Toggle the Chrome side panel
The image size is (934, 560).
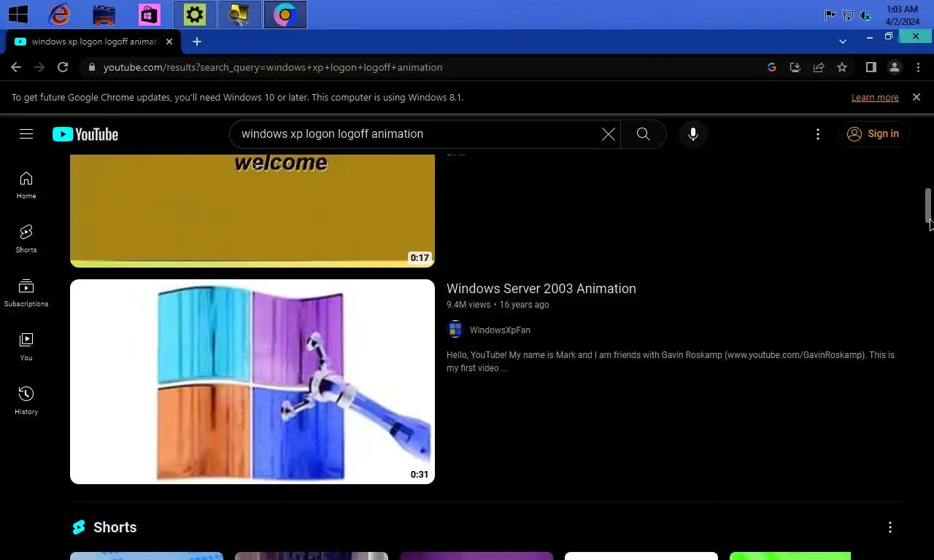click(871, 67)
